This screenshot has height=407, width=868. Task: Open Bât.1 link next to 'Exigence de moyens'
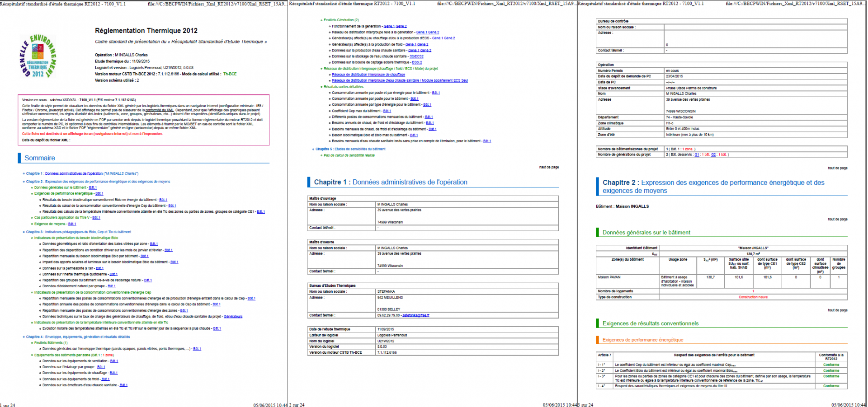(72, 224)
